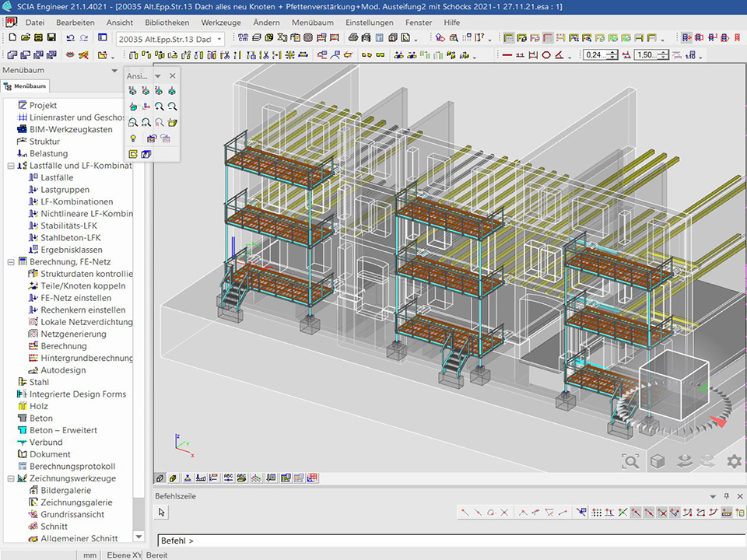The width and height of the screenshot is (747, 560).
Task: Toggle the red line drawing tool
Action: [x=507, y=55]
